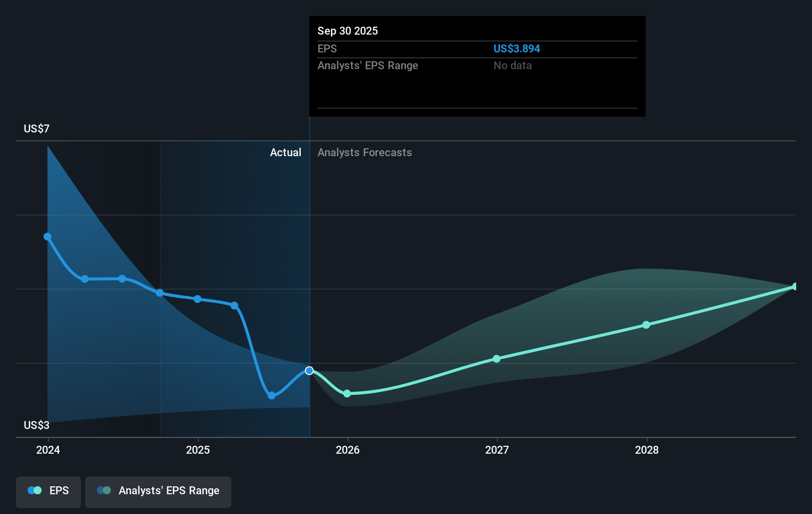Image resolution: width=812 pixels, height=514 pixels.
Task: Click the US$3.894 EPS value in tooltip
Action: (517, 48)
